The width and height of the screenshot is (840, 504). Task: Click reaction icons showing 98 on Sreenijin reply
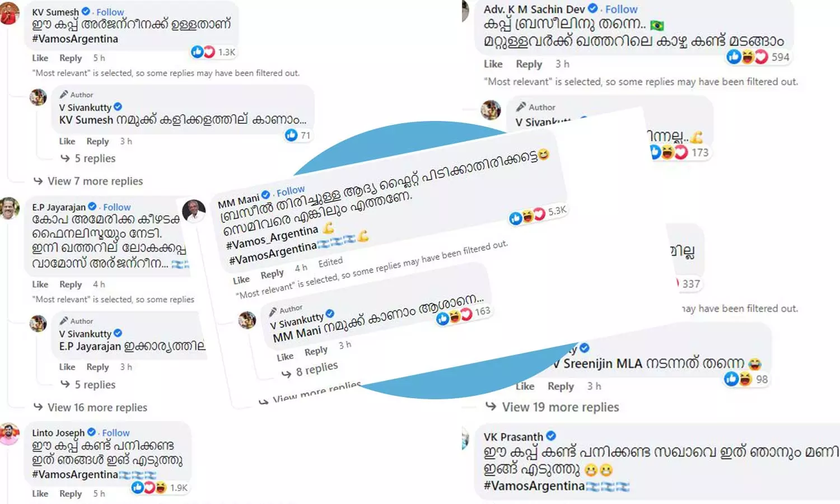pos(738,379)
